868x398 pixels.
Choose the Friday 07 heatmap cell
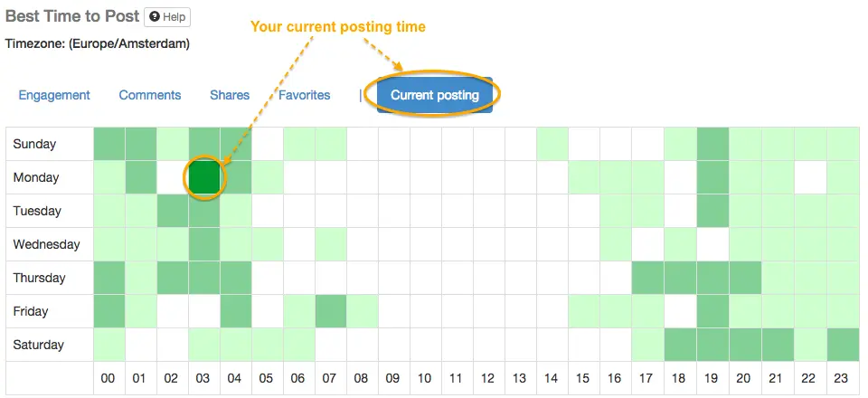tap(331, 311)
